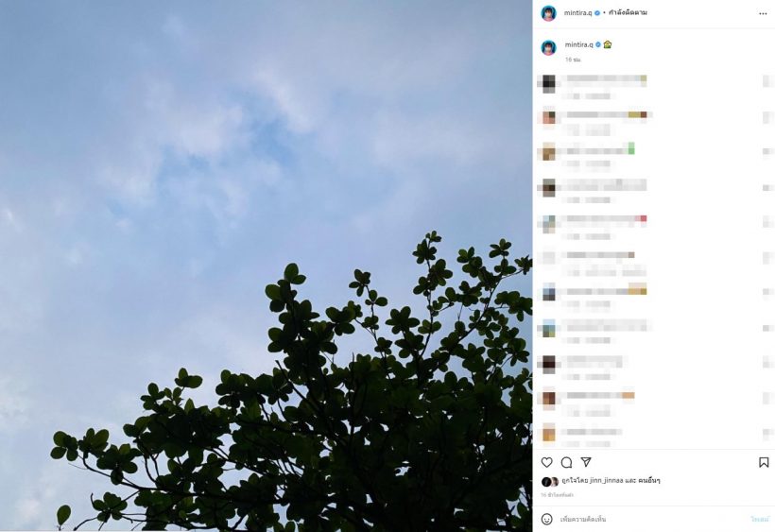Open the small liker avatars beside ถูกใจโดย
The height and width of the screenshot is (532, 775).
550,481
